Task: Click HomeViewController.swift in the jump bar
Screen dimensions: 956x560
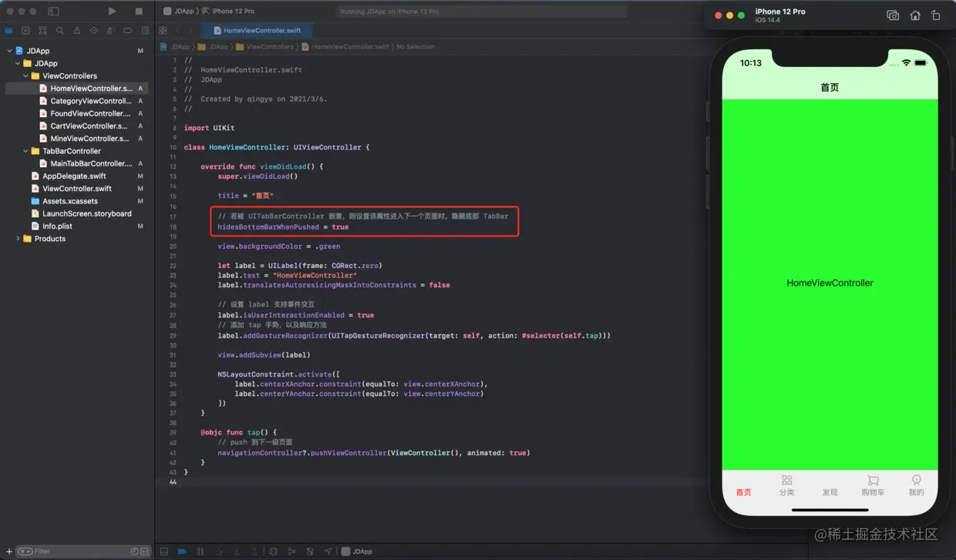Action: pyautogui.click(x=345, y=47)
